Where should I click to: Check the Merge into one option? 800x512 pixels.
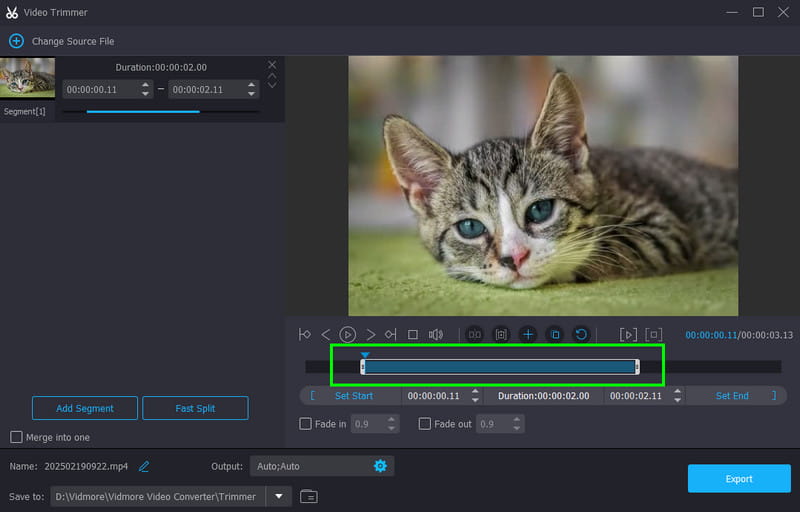tap(16, 437)
